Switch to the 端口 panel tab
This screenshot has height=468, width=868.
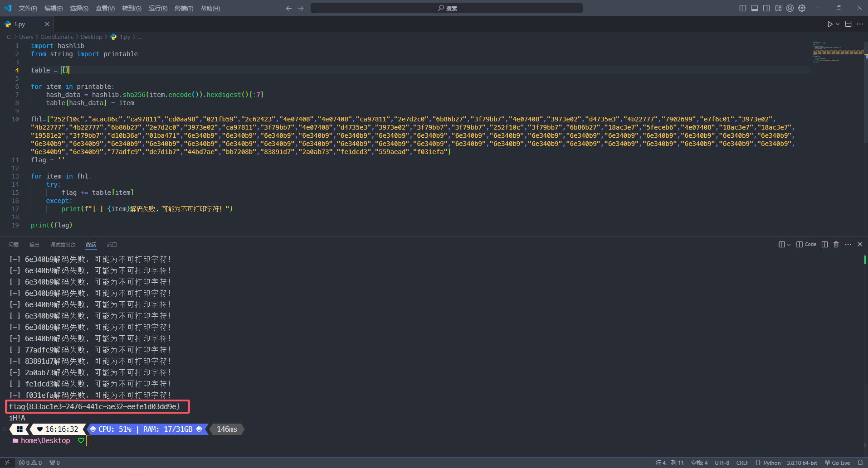[x=112, y=245]
